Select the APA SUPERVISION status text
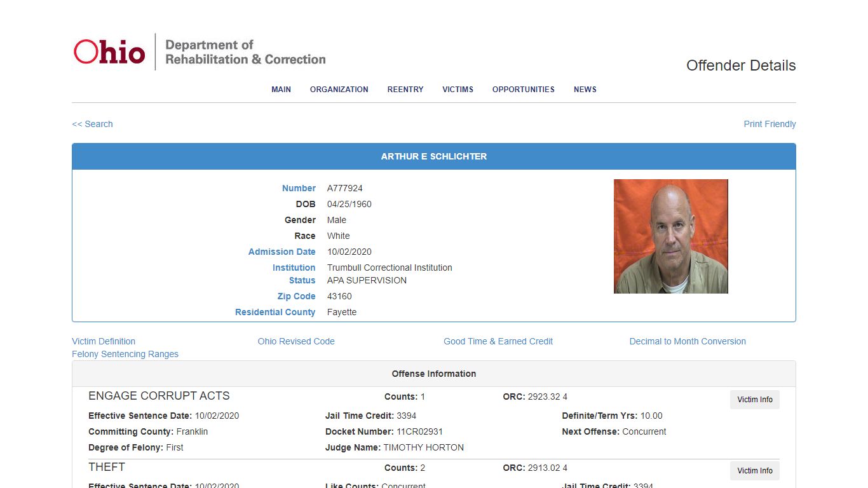This screenshot has width=868, height=488. (x=367, y=280)
